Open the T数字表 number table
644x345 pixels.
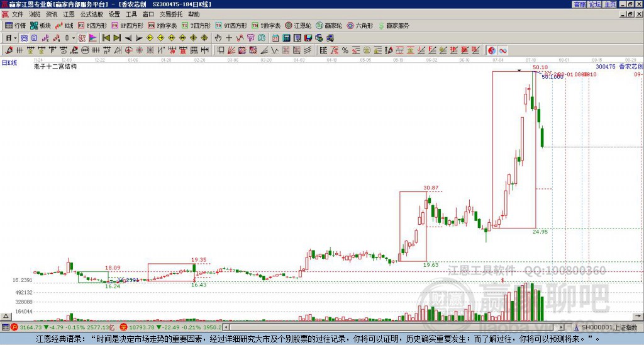266,25
